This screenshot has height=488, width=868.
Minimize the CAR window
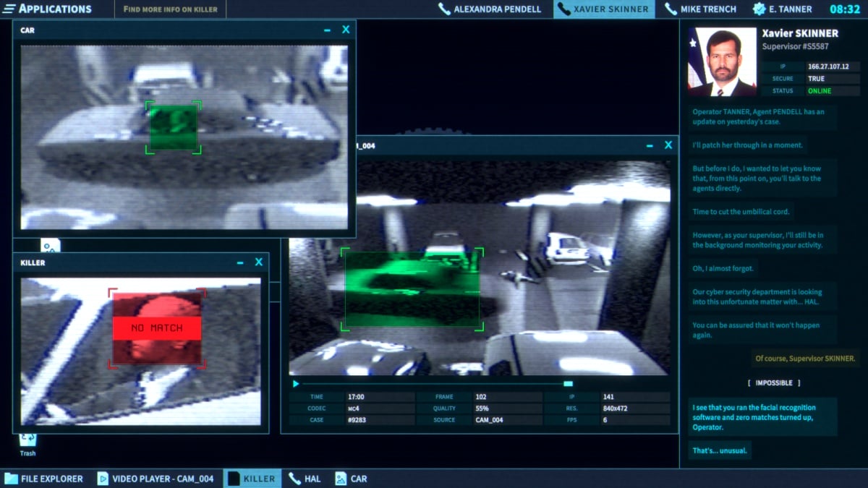(x=328, y=30)
